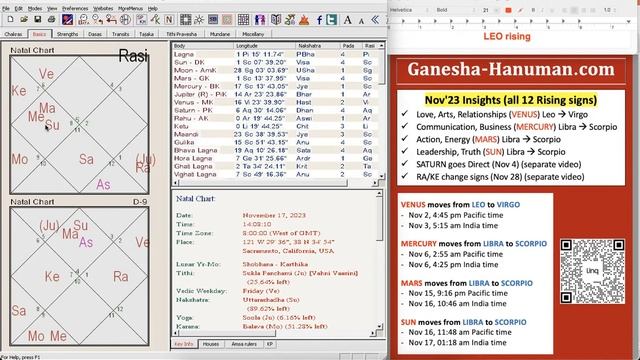Click the dense grid table icon
The width and height of the screenshot is (640, 360).
point(243,20)
